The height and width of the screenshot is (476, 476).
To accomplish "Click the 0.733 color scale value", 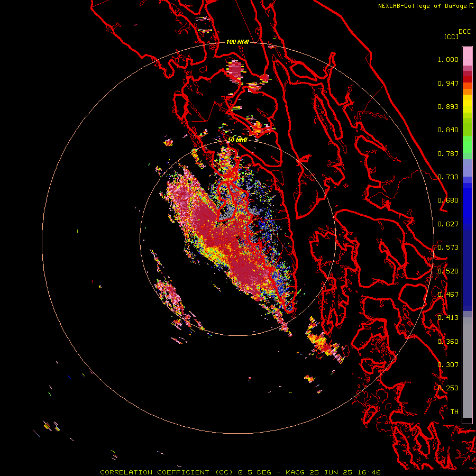I will (448, 177).
